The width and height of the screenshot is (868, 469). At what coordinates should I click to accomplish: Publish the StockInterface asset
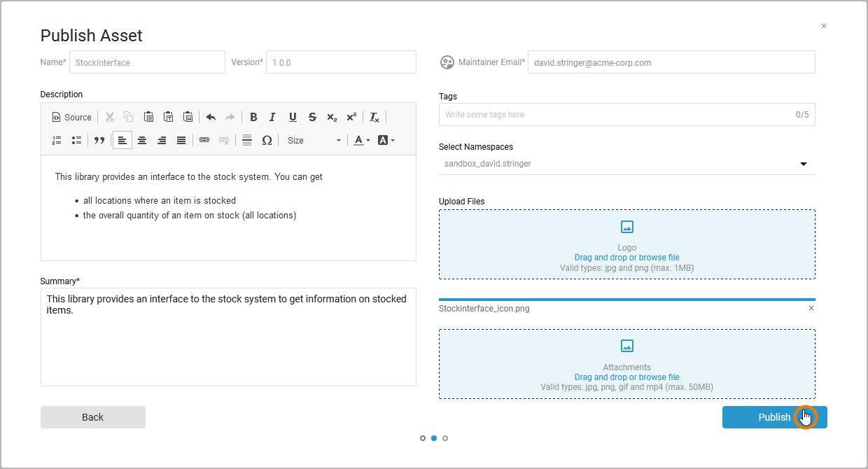pyautogui.click(x=774, y=416)
